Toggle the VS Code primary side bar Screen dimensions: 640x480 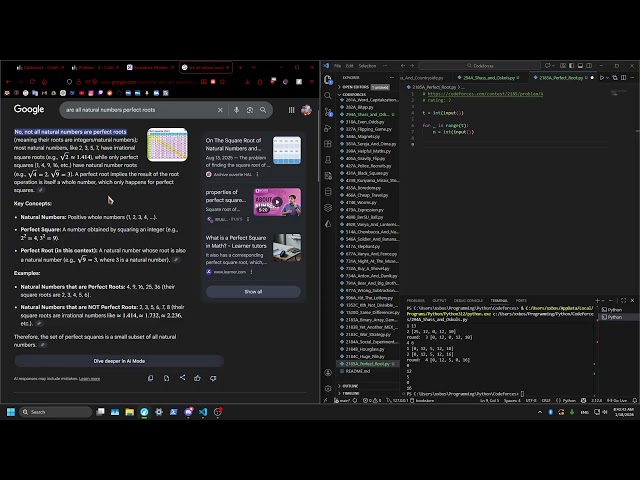[571, 65]
